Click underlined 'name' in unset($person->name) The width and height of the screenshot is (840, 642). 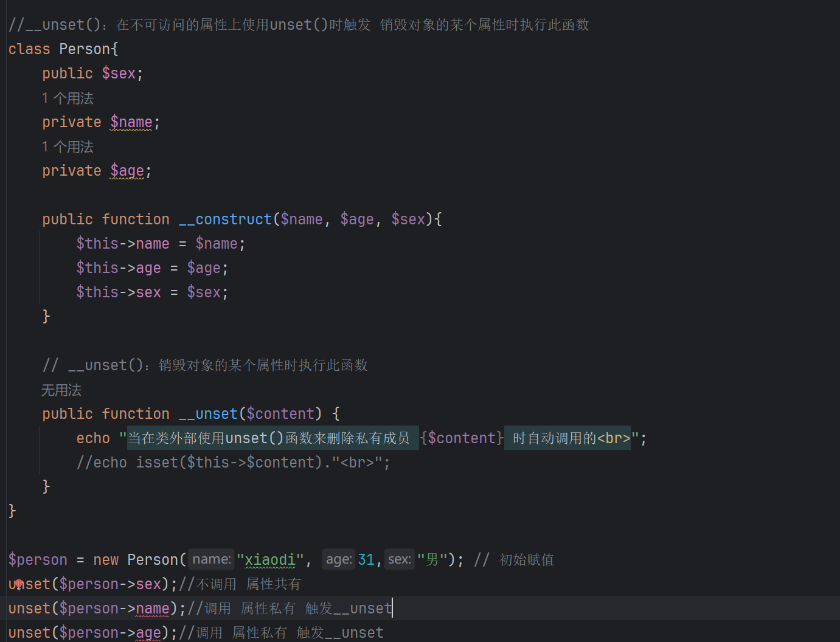(x=153, y=609)
